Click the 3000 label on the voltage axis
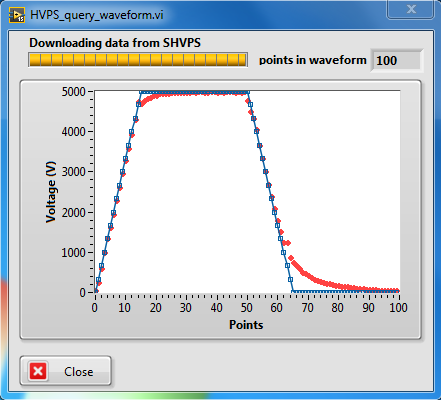Viewport: 441px width, 400px height. pyautogui.click(x=73, y=172)
